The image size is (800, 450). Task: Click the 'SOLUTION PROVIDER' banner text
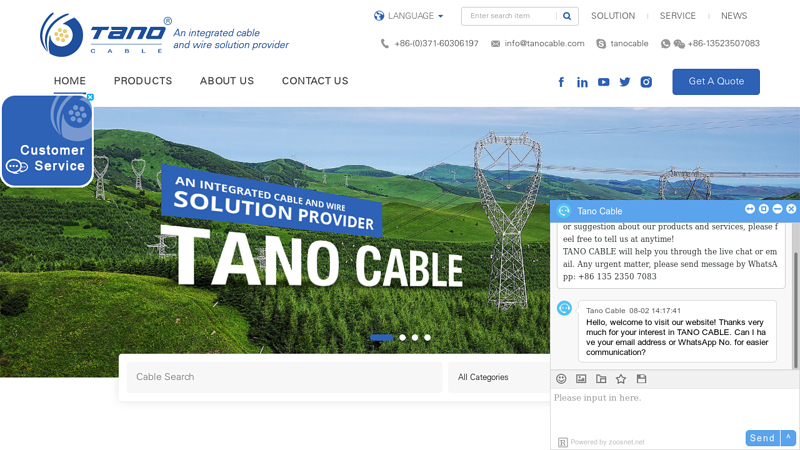point(273,210)
